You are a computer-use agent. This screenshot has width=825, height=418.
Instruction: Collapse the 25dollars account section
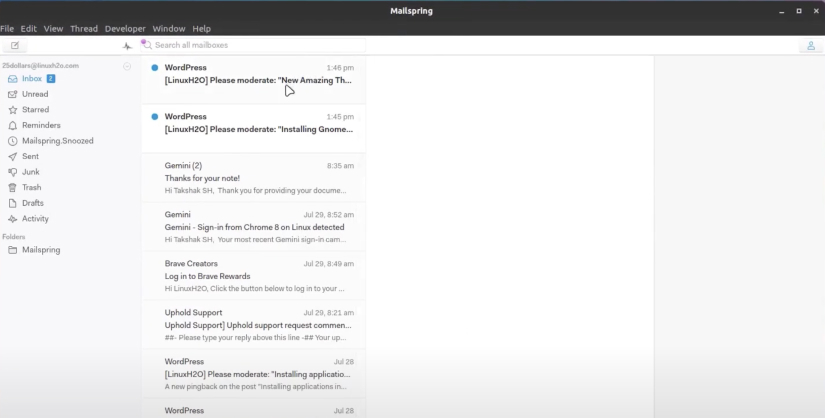(x=127, y=66)
